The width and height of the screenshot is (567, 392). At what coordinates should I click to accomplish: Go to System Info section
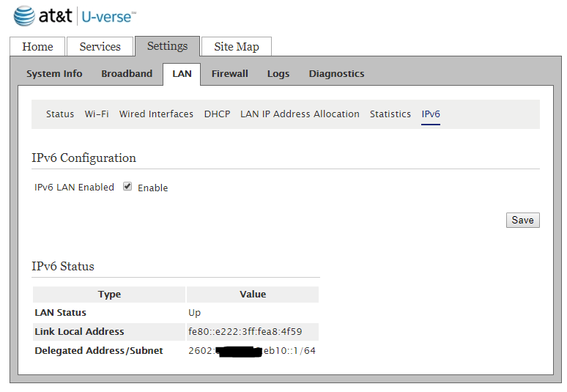pyautogui.click(x=54, y=74)
